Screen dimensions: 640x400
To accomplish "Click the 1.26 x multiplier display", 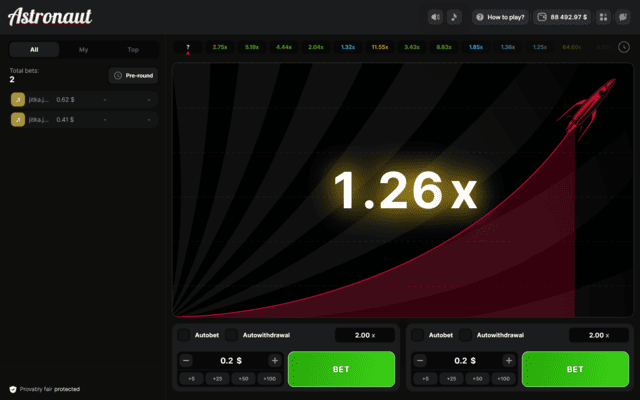I will click(405, 190).
